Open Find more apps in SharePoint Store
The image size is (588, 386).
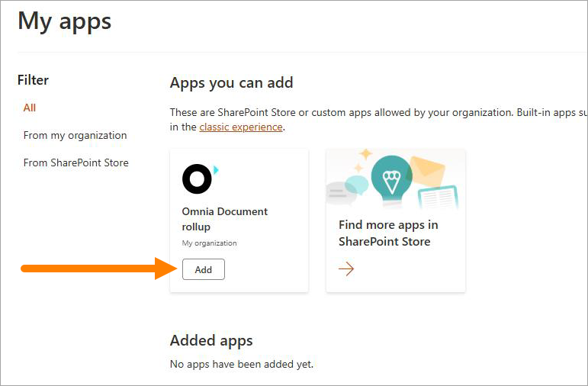coord(388,233)
